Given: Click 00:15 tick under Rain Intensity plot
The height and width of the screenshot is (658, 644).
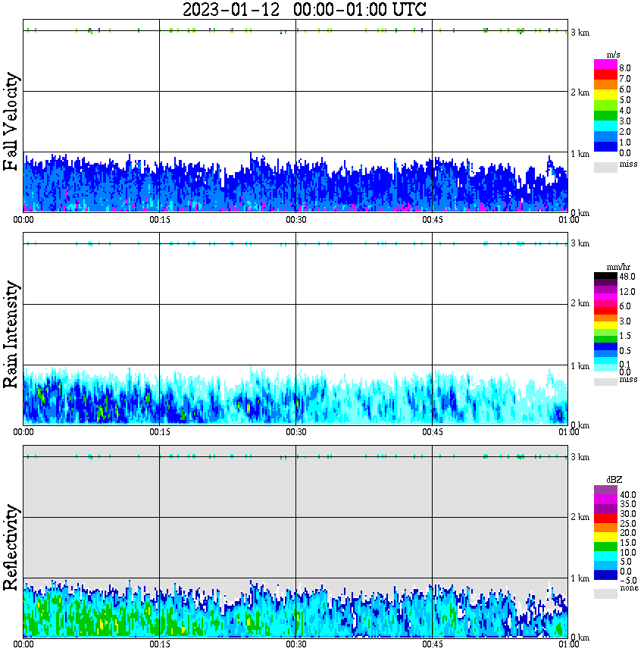Looking at the screenshot, I should tap(160, 432).
